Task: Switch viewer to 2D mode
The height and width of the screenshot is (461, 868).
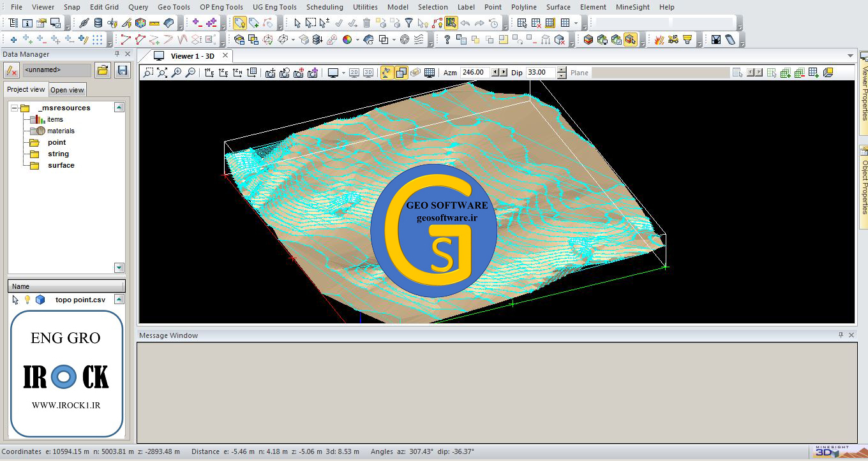Action: [x=354, y=73]
